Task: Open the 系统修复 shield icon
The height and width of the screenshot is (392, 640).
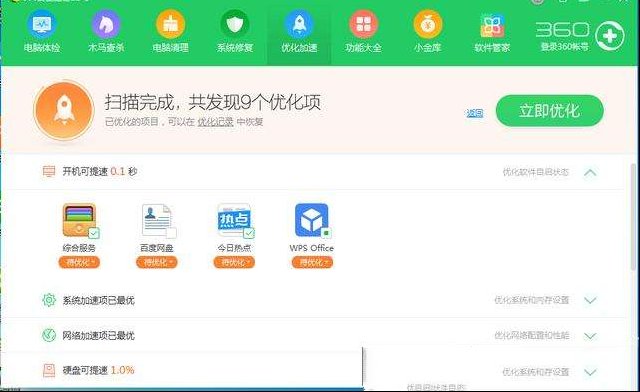Action: click(x=235, y=24)
